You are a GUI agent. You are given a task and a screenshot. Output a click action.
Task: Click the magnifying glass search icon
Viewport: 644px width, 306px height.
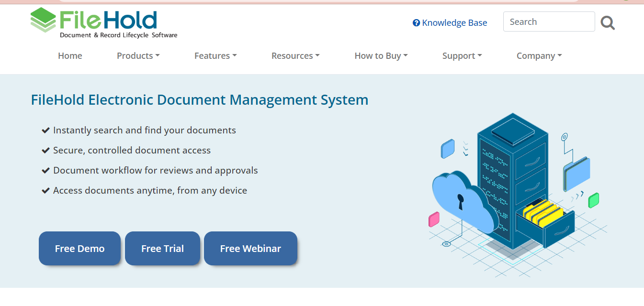(608, 22)
